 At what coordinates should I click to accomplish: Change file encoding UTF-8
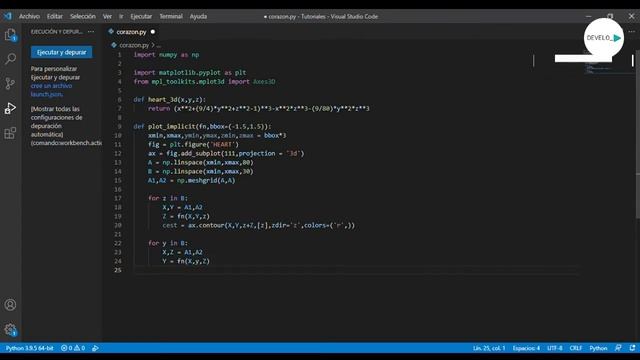[x=555, y=348]
